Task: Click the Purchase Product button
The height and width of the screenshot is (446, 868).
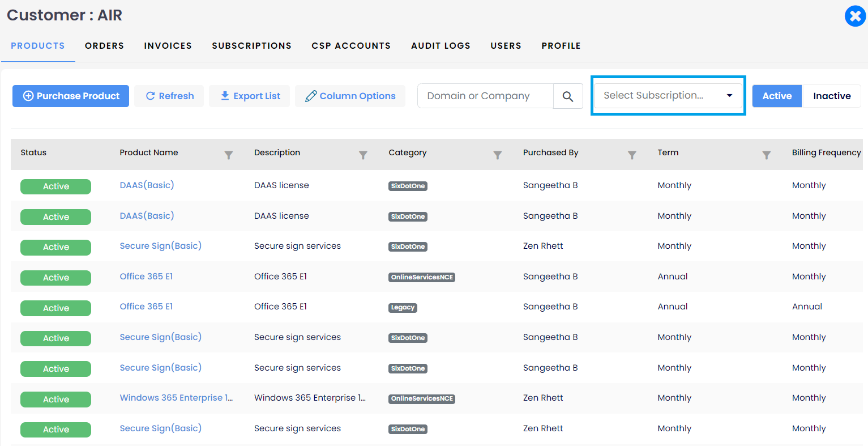Action: 71,96
